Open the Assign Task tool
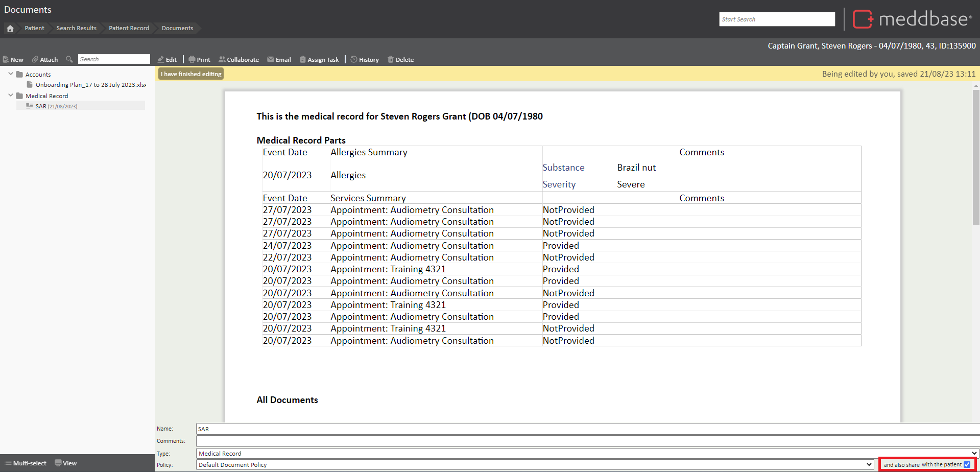This screenshot has width=980, height=472. point(319,60)
